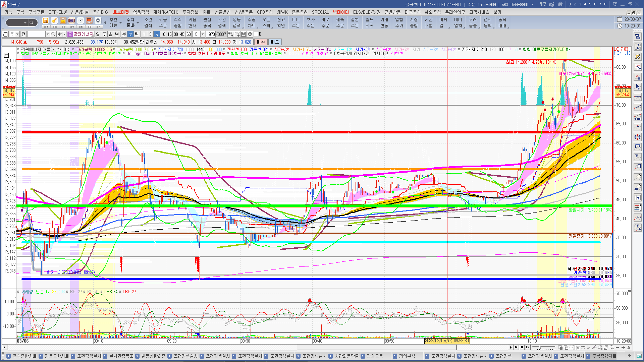
Task: Toggle the 파라볼릭 indicator checkbox in legend
Action: [x=73, y=49]
